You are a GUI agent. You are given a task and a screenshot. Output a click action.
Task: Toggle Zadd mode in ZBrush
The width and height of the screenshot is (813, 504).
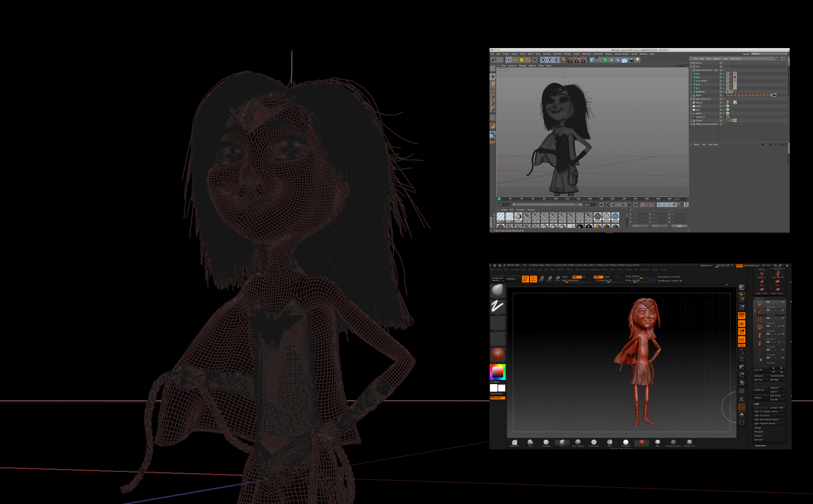coord(599,277)
